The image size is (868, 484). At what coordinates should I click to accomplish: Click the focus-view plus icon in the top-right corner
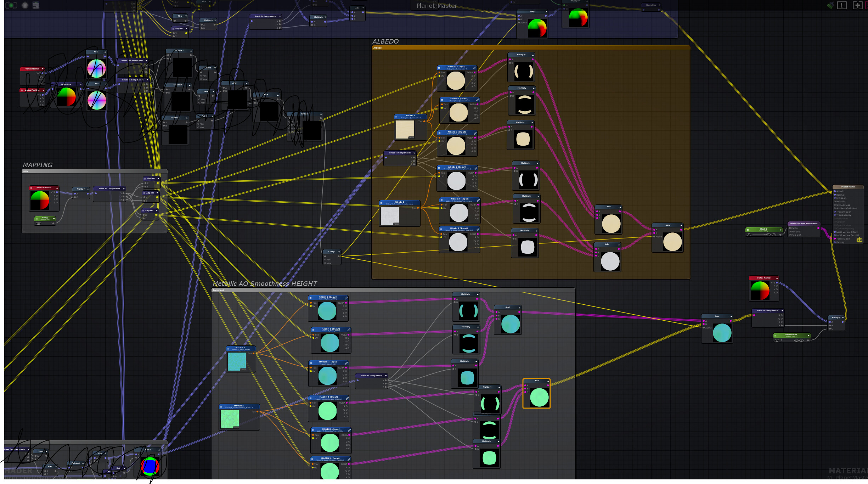858,5
